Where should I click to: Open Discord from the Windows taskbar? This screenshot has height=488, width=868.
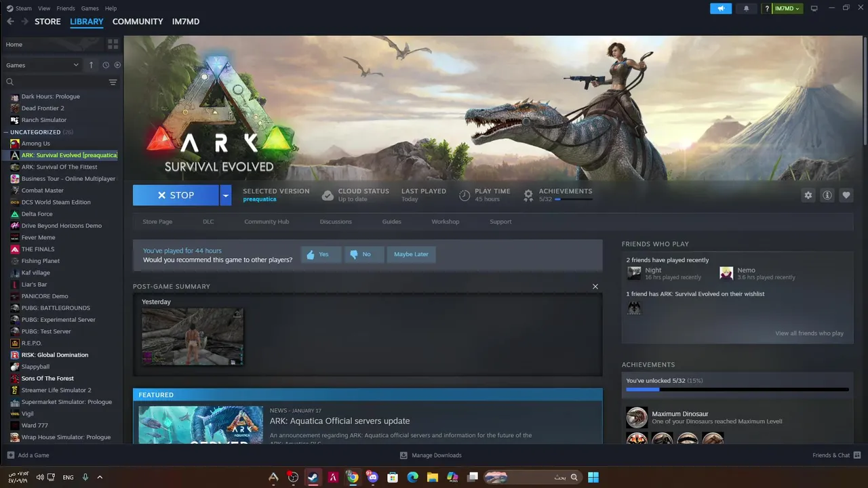(372, 477)
